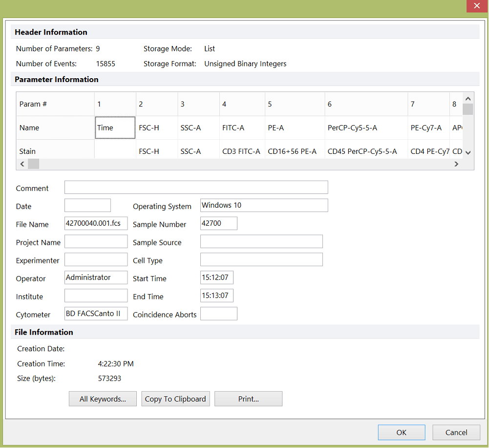This screenshot has width=489, height=448.
Task: Close the file information dialog window
Action: point(477,5)
